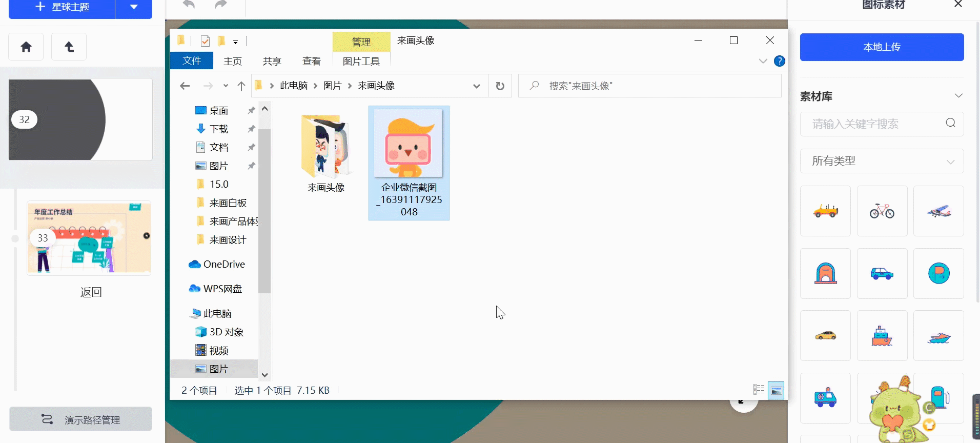Open the 所有类型 type dropdown
This screenshot has height=443, width=980.
[882, 161]
